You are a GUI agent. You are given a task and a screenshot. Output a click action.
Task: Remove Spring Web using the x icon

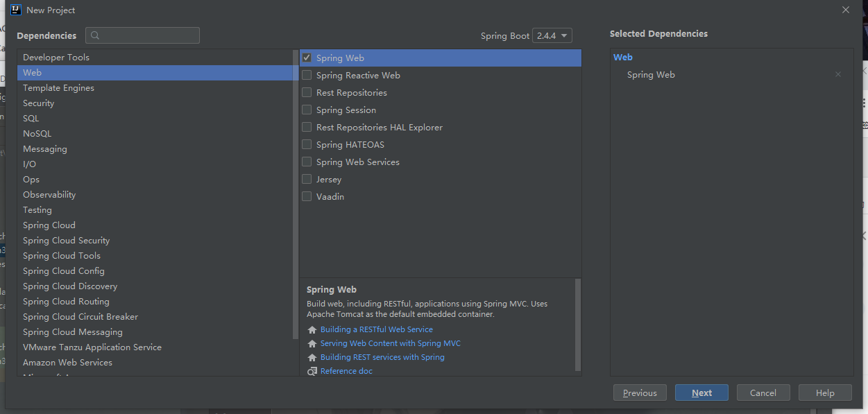click(838, 74)
